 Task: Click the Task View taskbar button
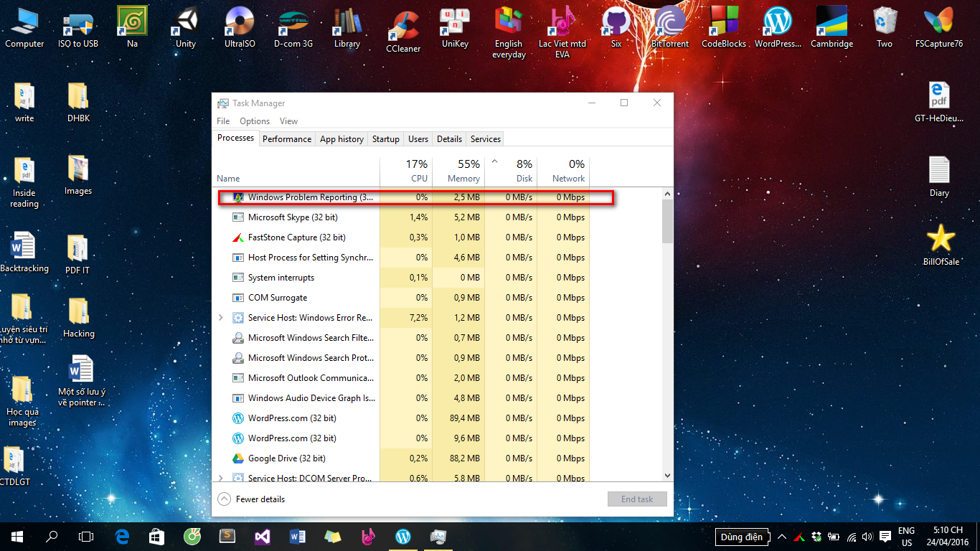tap(86, 536)
